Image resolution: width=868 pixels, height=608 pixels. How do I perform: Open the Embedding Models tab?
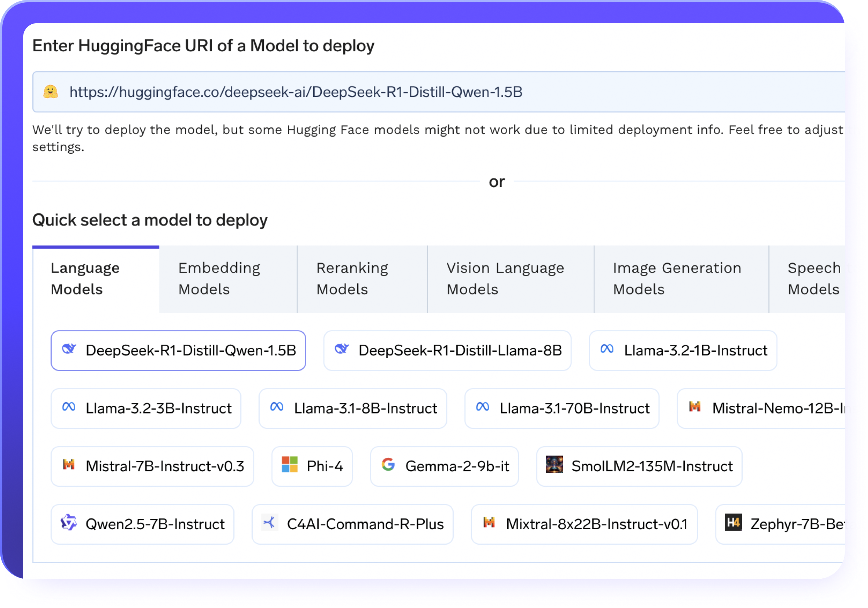[228, 279]
